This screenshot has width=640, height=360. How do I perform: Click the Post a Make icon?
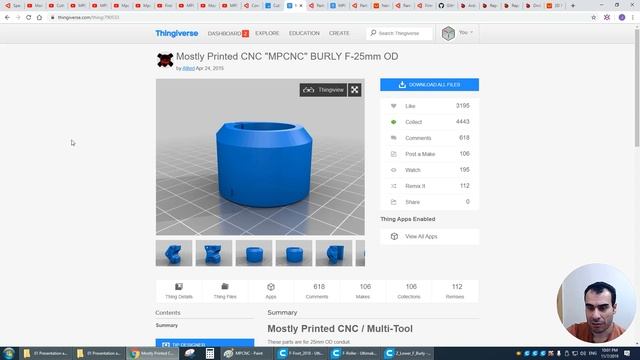393,154
